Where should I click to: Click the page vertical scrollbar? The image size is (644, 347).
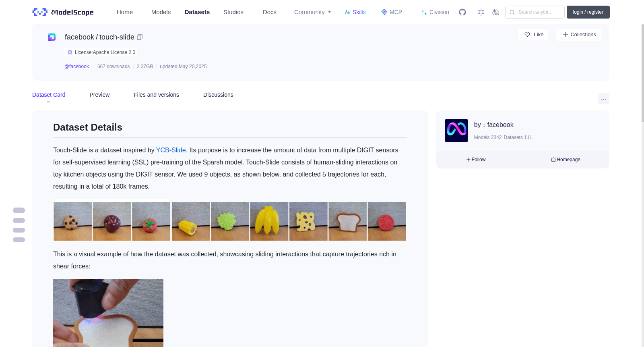coord(643,73)
